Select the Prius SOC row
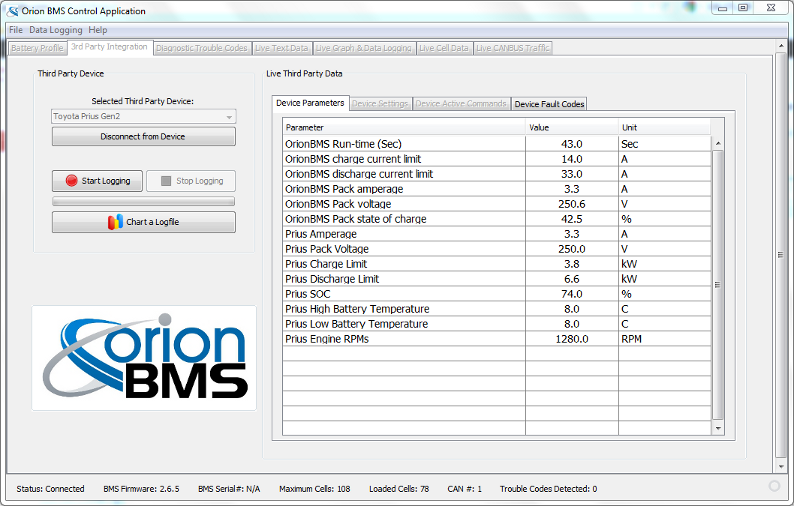This screenshot has width=794, height=506. point(497,294)
